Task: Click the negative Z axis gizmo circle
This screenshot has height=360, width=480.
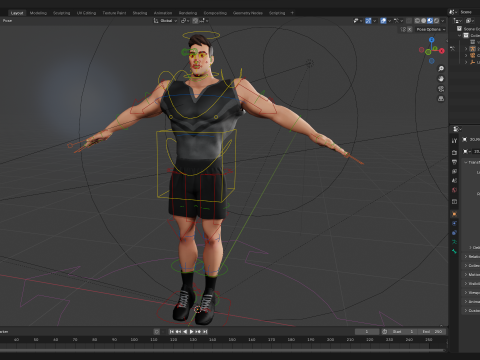Action: point(432,61)
